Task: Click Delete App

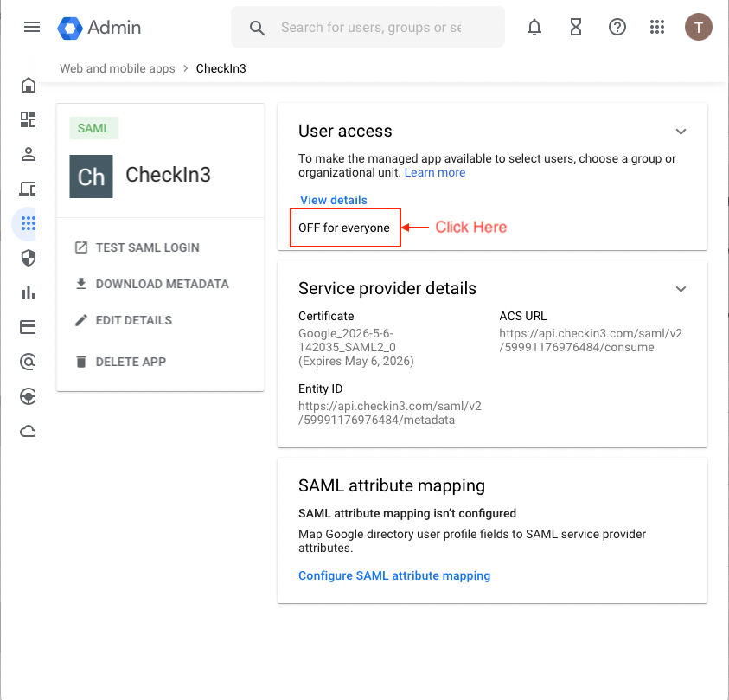Action: (120, 362)
